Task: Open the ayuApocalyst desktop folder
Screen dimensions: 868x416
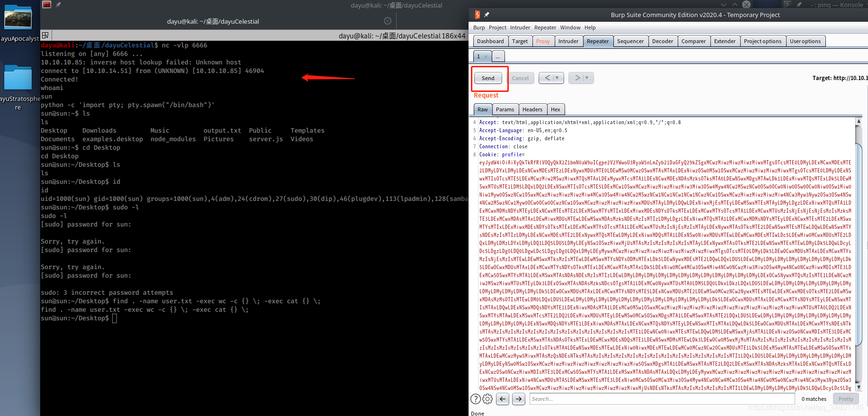Action: pyautogui.click(x=18, y=24)
